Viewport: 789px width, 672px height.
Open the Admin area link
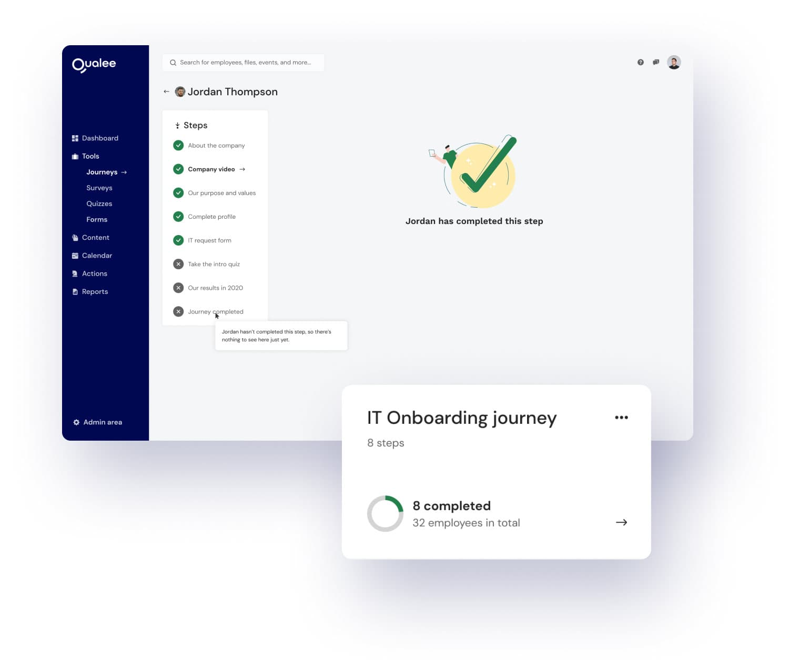point(103,422)
